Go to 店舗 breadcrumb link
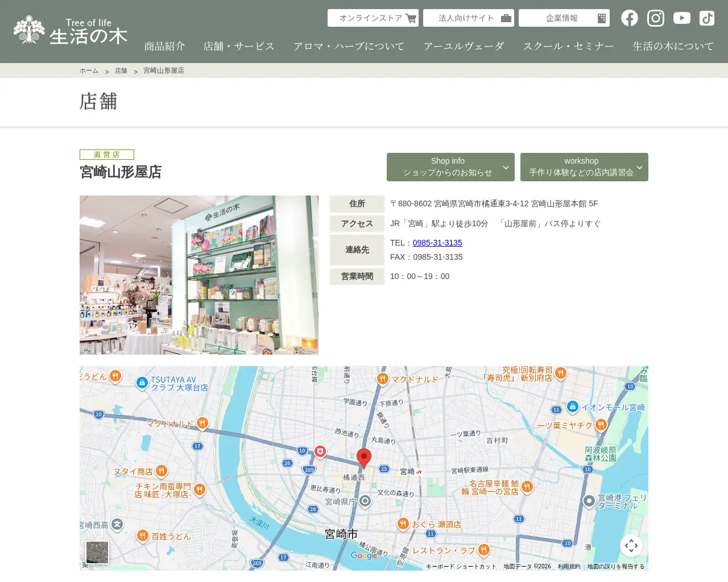The width and height of the screenshot is (728, 582). click(x=121, y=70)
